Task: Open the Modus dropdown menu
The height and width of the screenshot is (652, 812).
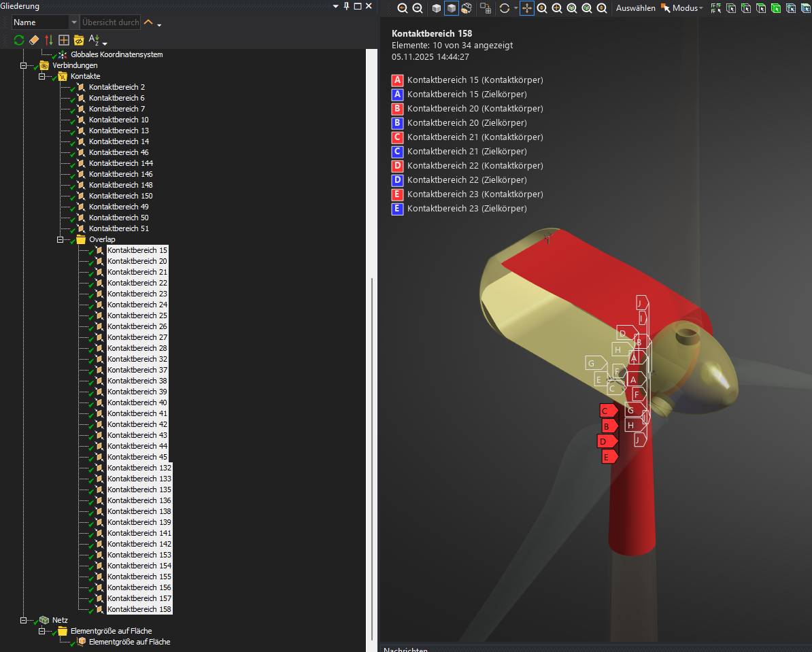Action: point(681,8)
